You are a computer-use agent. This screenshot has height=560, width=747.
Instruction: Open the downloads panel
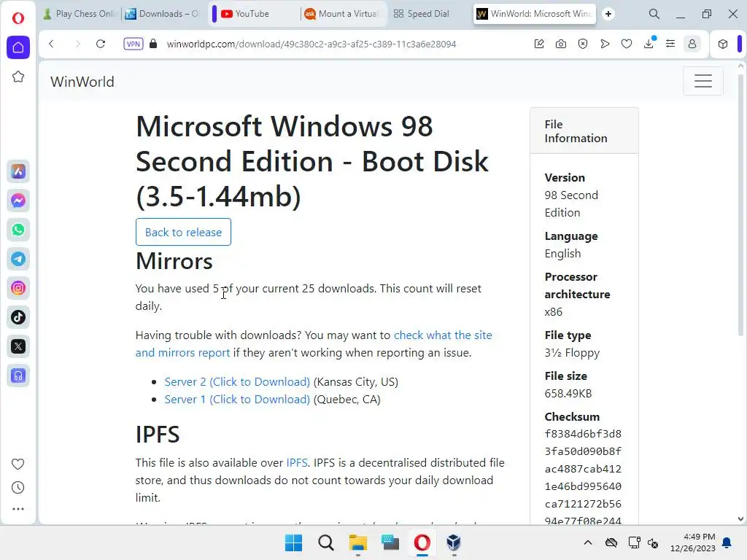click(649, 43)
